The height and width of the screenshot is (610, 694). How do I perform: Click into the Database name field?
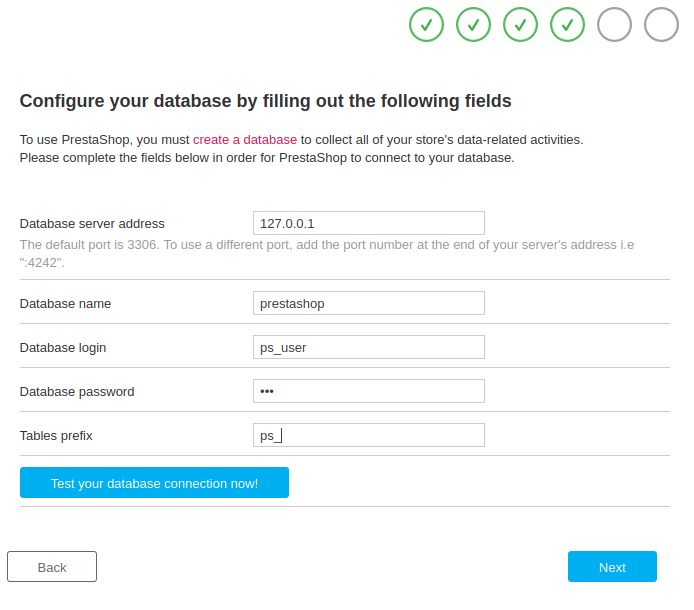(x=369, y=303)
